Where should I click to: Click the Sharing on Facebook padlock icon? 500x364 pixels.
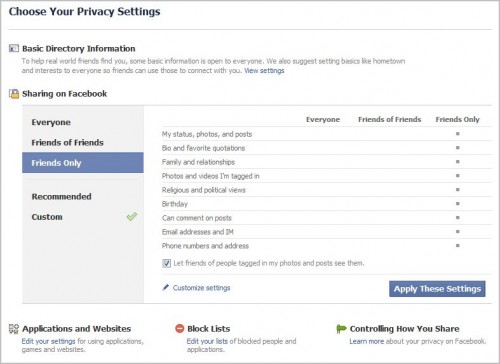pyautogui.click(x=14, y=94)
